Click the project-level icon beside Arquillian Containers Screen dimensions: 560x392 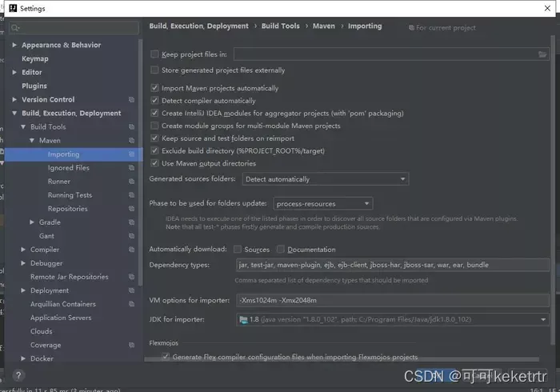click(131, 304)
